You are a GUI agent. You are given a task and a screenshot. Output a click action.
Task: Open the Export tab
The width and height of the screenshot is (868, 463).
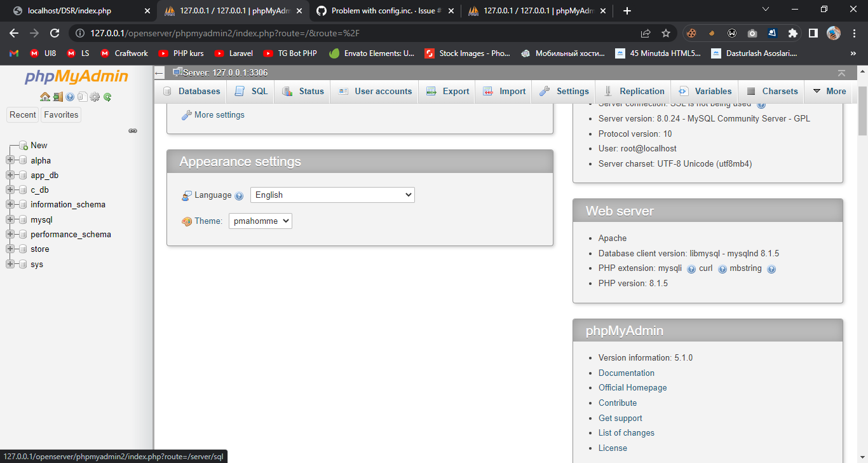point(447,91)
